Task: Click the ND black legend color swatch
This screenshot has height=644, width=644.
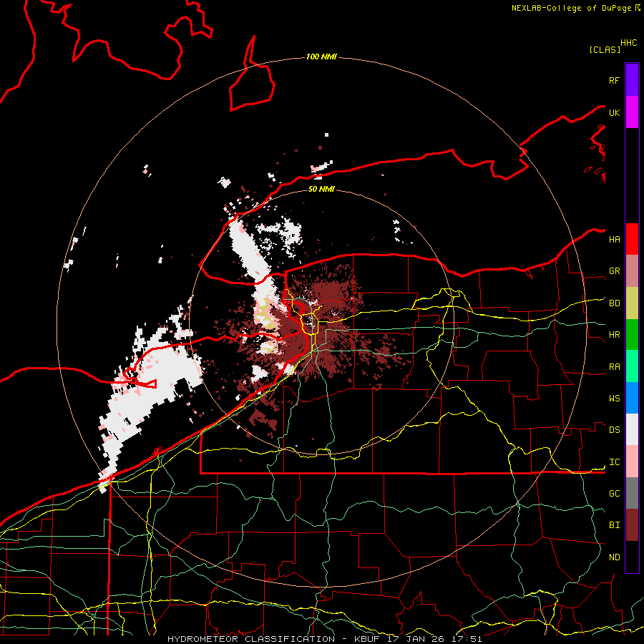Action: click(x=632, y=557)
